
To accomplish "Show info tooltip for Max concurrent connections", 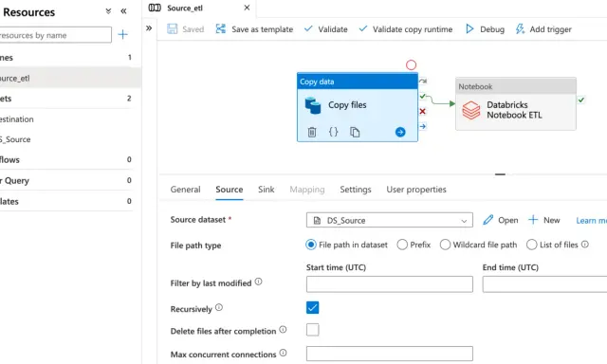I will pos(283,353).
